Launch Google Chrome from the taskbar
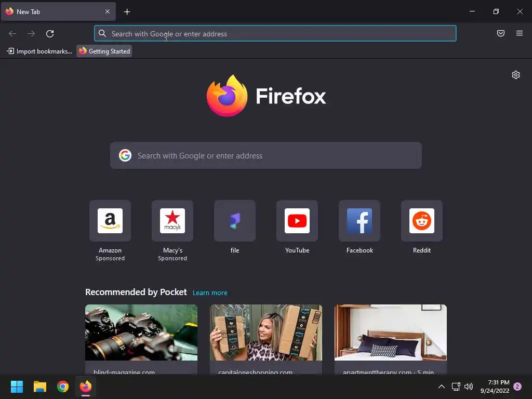The width and height of the screenshot is (532, 399). (x=63, y=387)
